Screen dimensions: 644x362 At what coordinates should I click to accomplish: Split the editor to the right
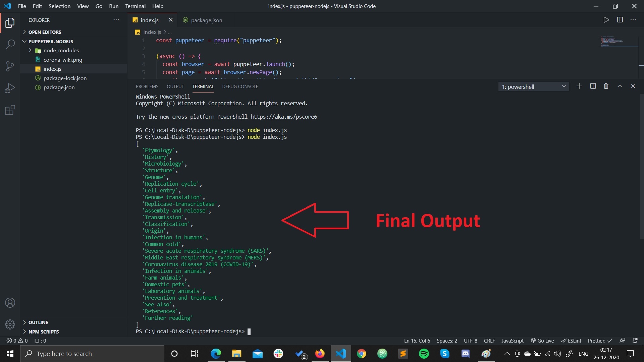pos(620,20)
